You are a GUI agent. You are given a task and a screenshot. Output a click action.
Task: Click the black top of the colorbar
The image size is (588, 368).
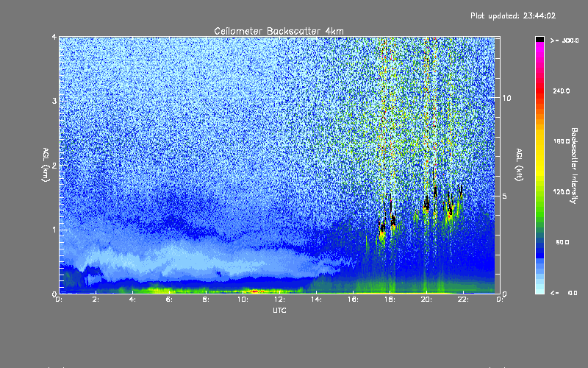click(539, 39)
